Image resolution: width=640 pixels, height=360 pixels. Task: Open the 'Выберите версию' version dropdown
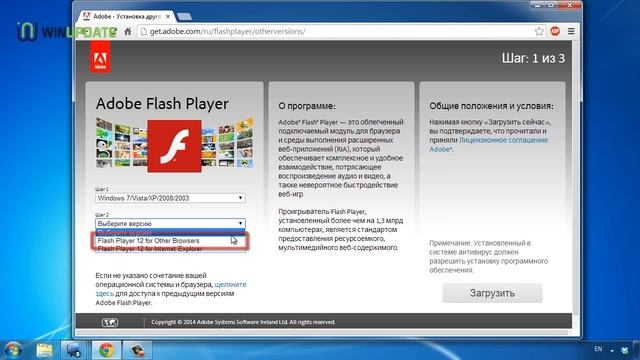click(170, 224)
